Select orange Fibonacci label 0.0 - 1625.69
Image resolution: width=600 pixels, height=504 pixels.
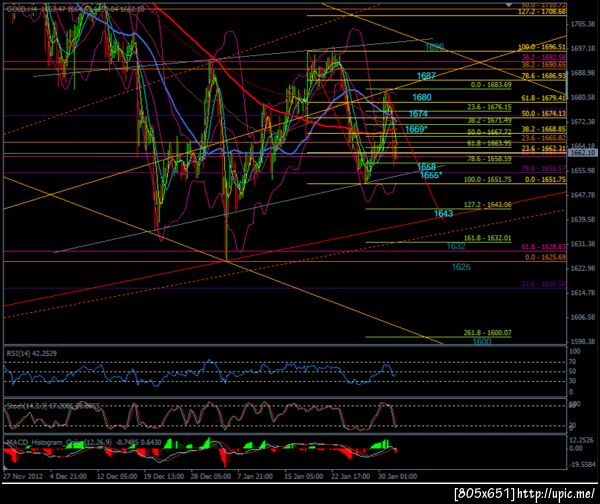click(x=545, y=257)
